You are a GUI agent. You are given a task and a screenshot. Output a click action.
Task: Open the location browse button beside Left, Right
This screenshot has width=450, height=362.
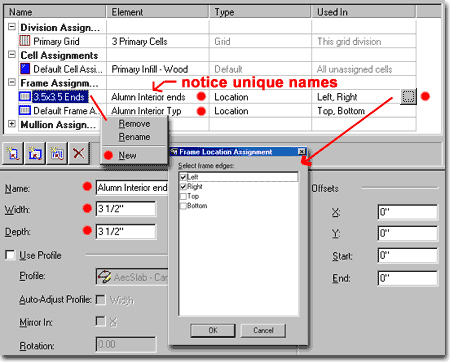(x=408, y=97)
